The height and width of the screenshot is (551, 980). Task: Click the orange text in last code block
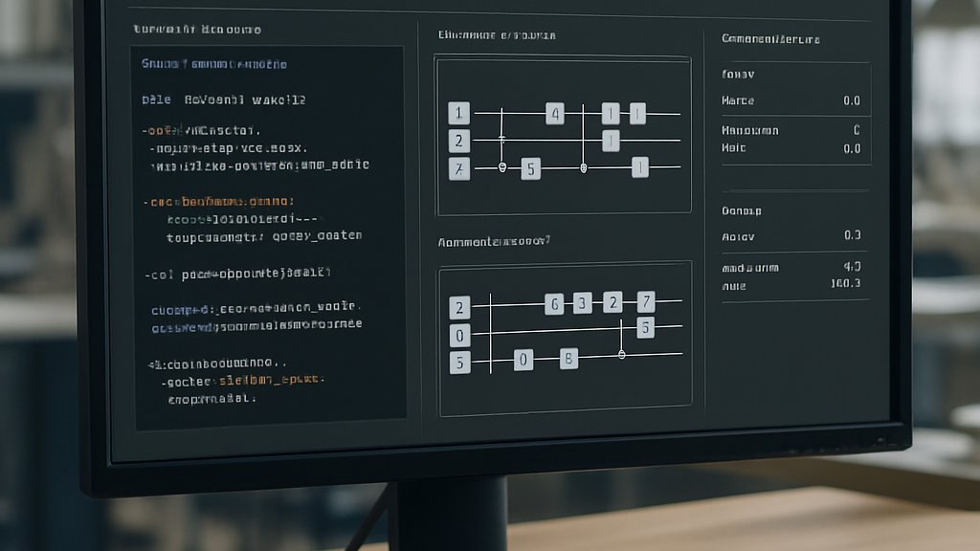(271, 380)
